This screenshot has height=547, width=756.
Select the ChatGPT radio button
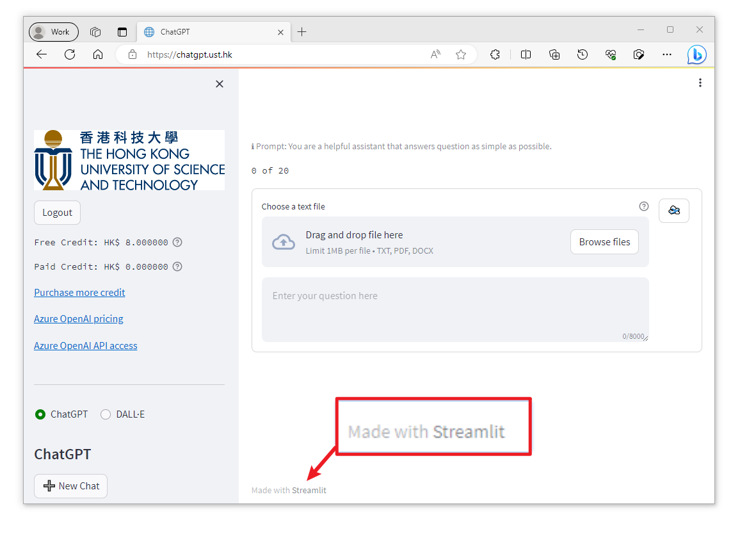(x=40, y=414)
